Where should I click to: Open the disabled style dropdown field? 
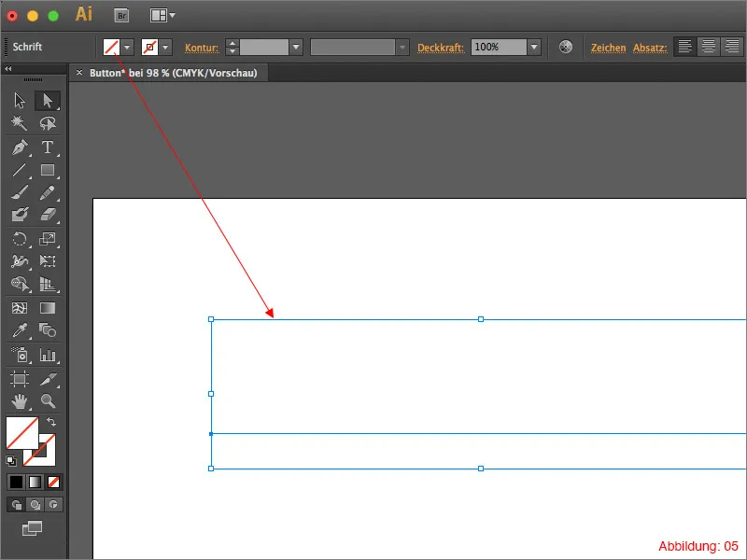359,48
